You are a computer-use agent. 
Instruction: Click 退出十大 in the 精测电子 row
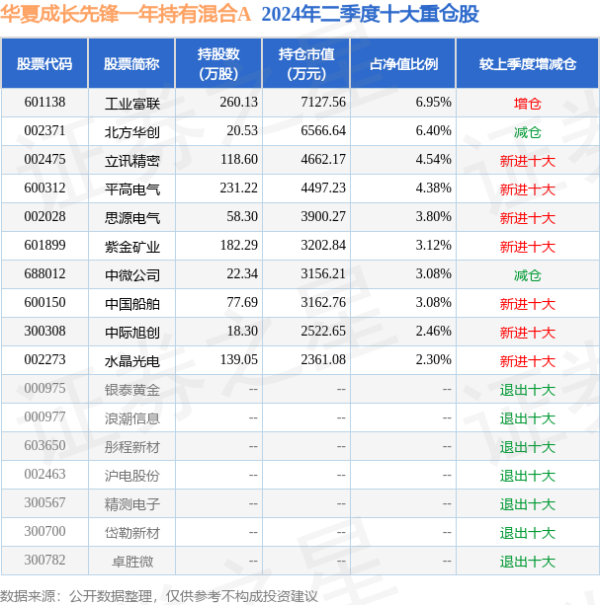pyautogui.click(x=527, y=504)
